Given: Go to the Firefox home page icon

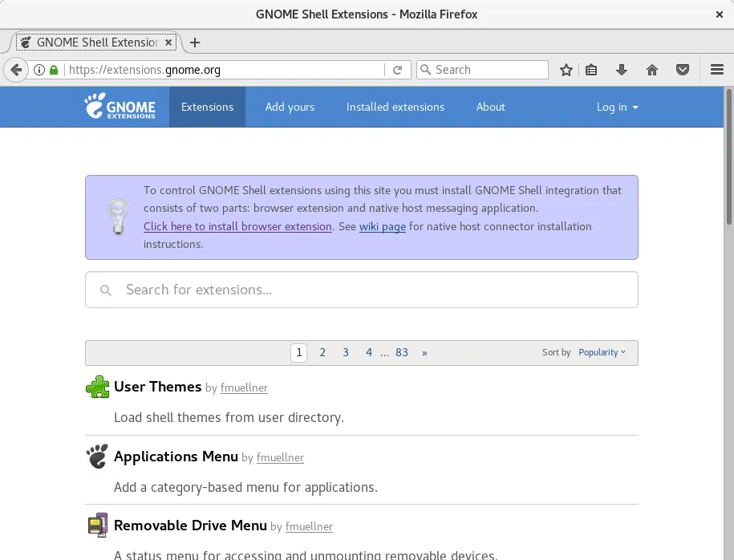Looking at the screenshot, I should click(x=651, y=70).
